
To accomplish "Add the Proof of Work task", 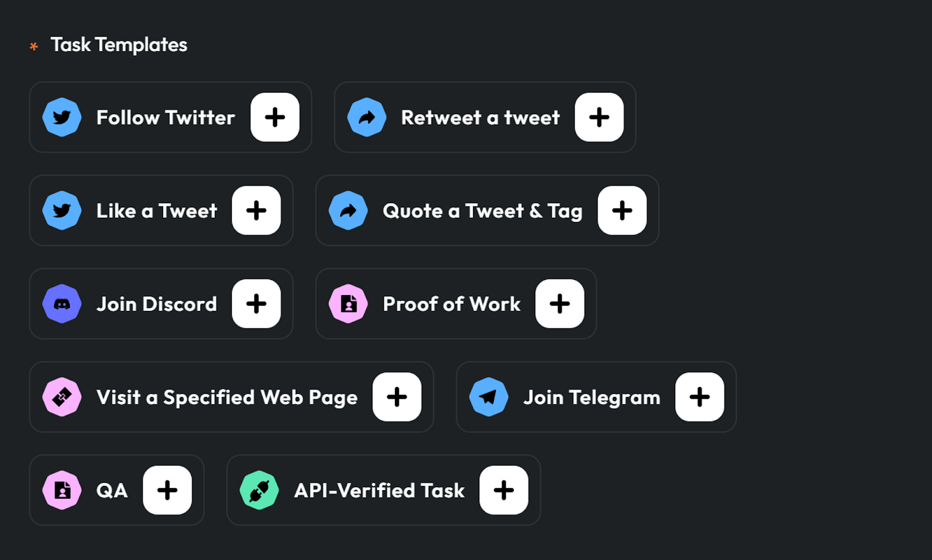I will (560, 303).
